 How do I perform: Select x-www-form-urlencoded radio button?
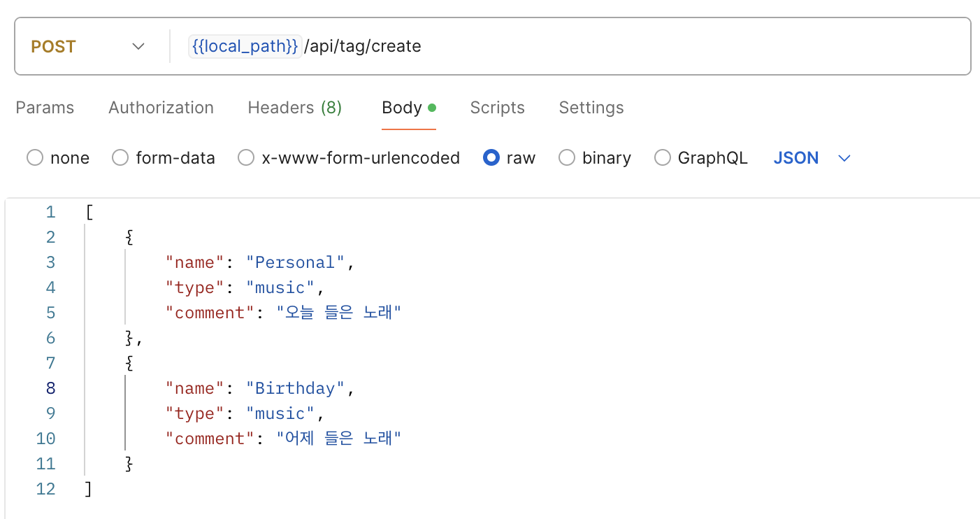click(x=246, y=158)
